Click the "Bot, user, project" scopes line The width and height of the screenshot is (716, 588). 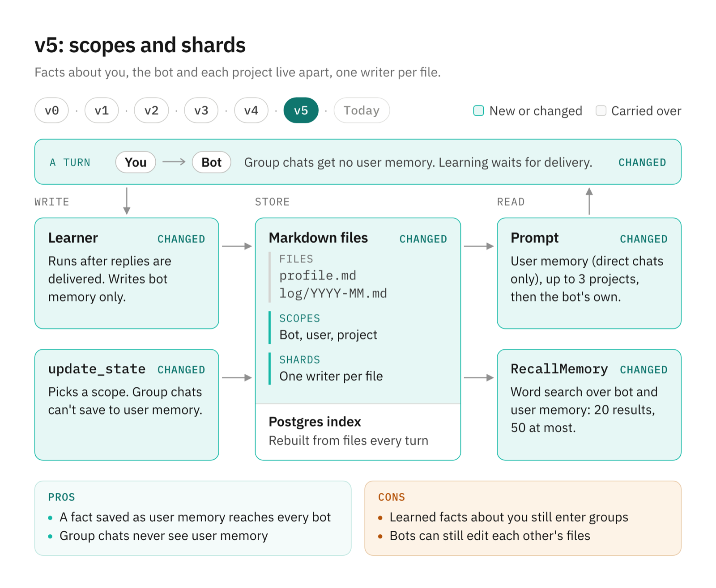point(328,335)
